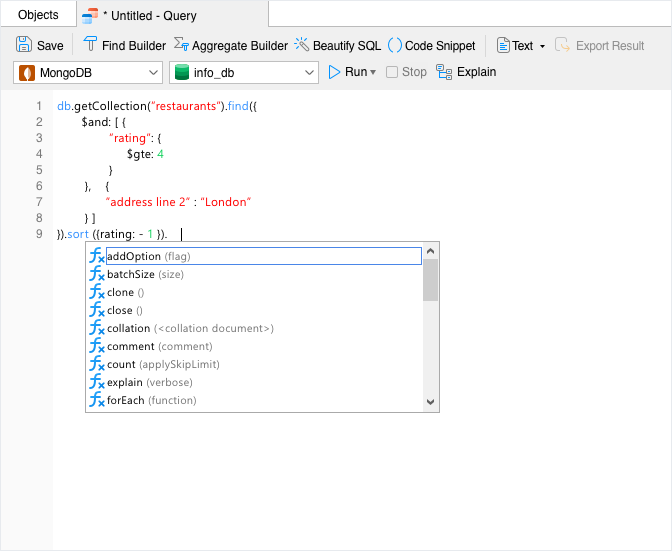This screenshot has width=672, height=551.
Task: Choose count (applySkipLimit) suggestion
Action: pyautogui.click(x=256, y=364)
